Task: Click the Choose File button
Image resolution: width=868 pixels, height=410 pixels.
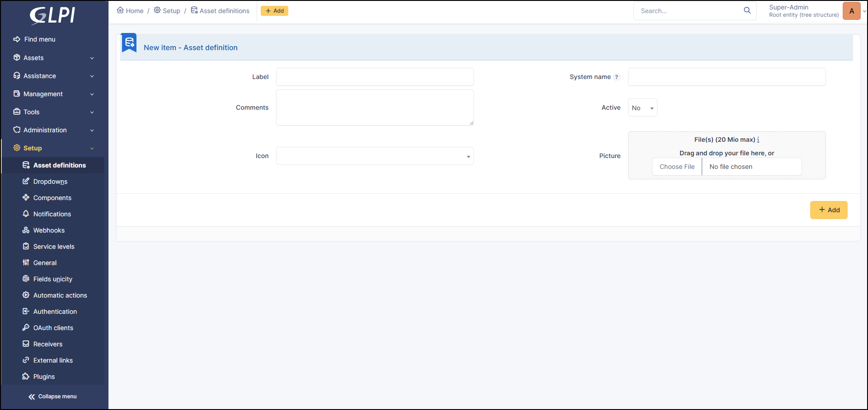Action: (x=677, y=167)
